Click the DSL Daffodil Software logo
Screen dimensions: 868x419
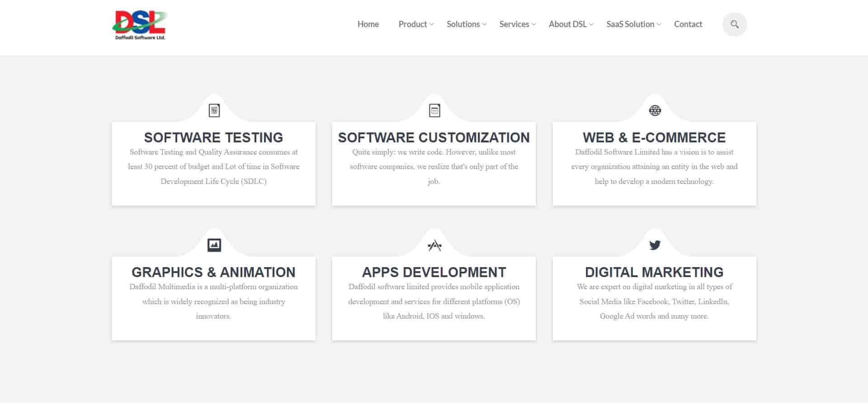tap(140, 25)
